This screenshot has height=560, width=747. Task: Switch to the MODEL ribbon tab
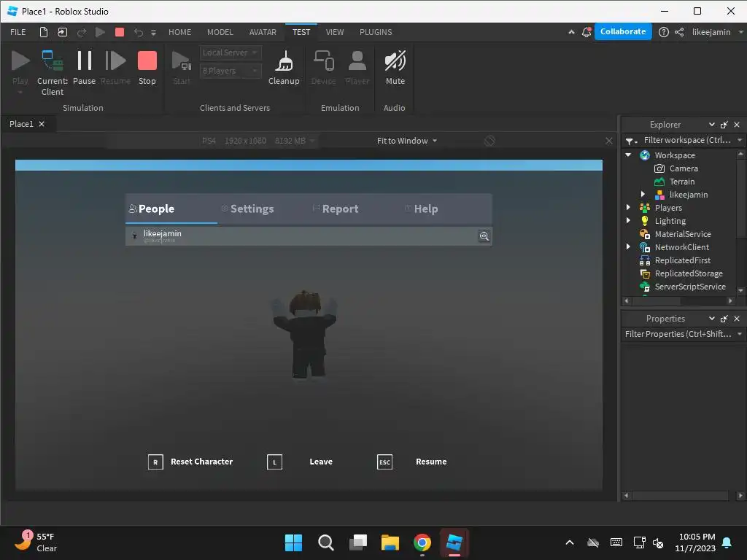coord(220,32)
